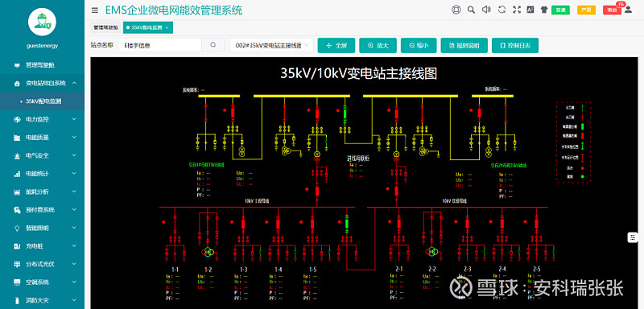Collapse 变电站综自系统 menu chevron

(74, 84)
